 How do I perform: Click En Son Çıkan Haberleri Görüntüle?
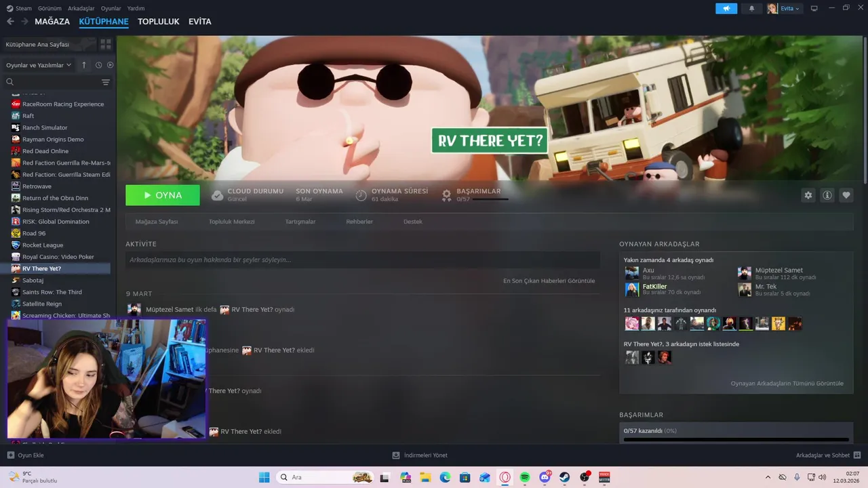549,281
